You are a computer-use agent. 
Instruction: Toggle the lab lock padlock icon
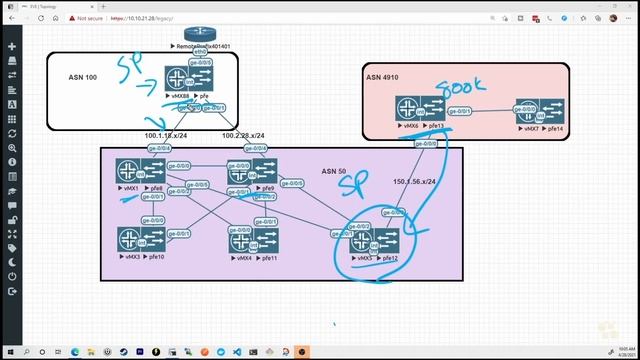tap(12, 220)
